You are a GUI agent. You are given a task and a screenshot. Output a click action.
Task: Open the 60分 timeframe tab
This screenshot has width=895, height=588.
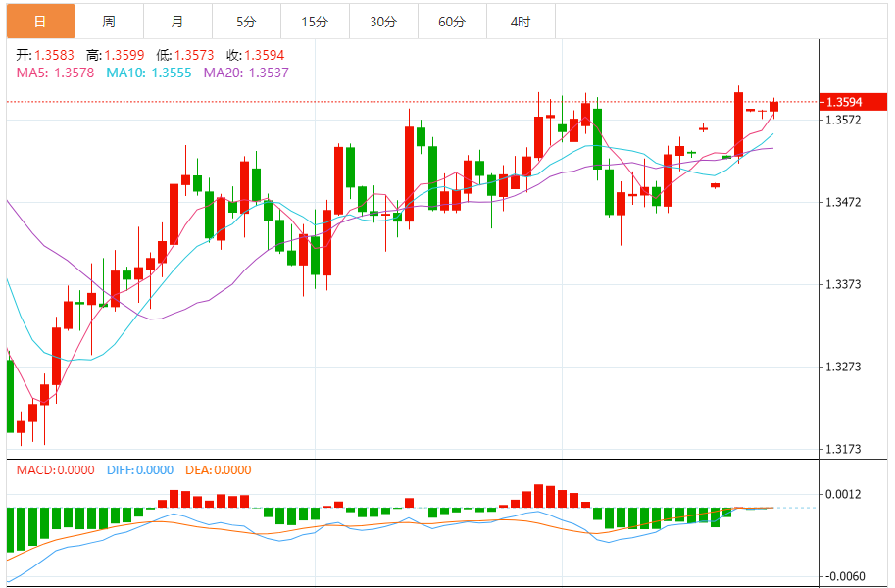[x=452, y=22]
